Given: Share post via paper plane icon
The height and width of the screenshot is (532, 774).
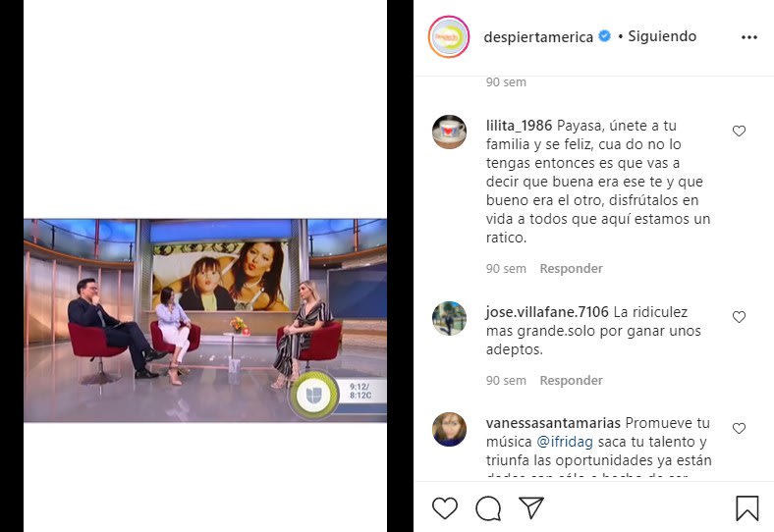Looking at the screenshot, I should [x=531, y=507].
